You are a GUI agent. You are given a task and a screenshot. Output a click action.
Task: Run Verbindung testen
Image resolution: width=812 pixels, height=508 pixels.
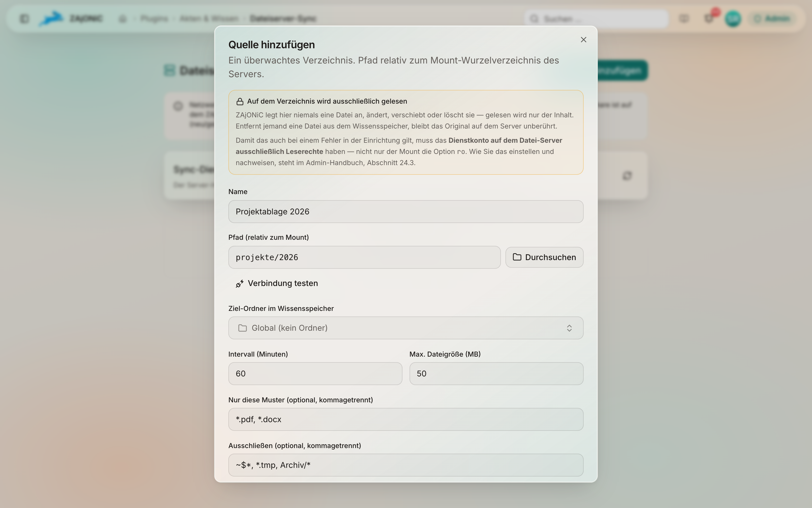pos(277,283)
